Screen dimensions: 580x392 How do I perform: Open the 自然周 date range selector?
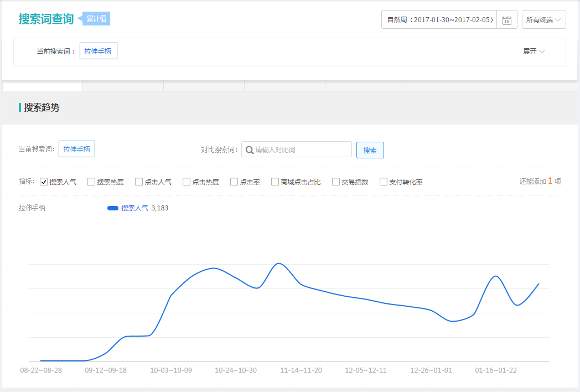click(x=439, y=19)
